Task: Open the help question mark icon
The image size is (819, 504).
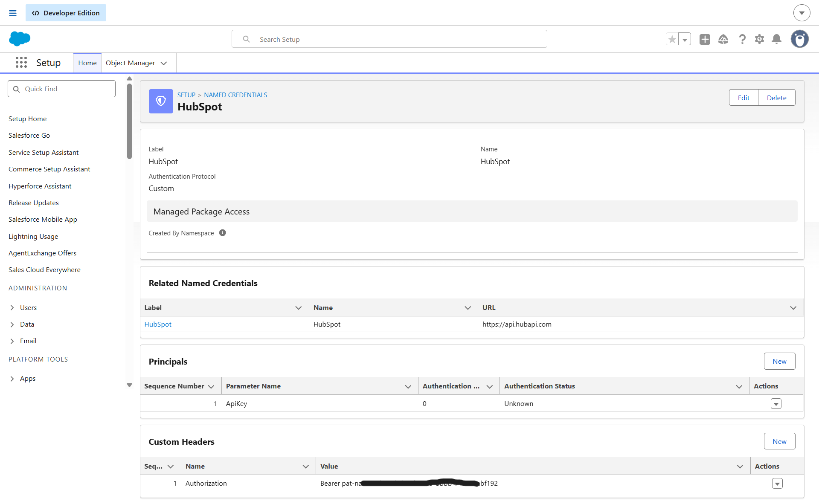Action: click(742, 39)
